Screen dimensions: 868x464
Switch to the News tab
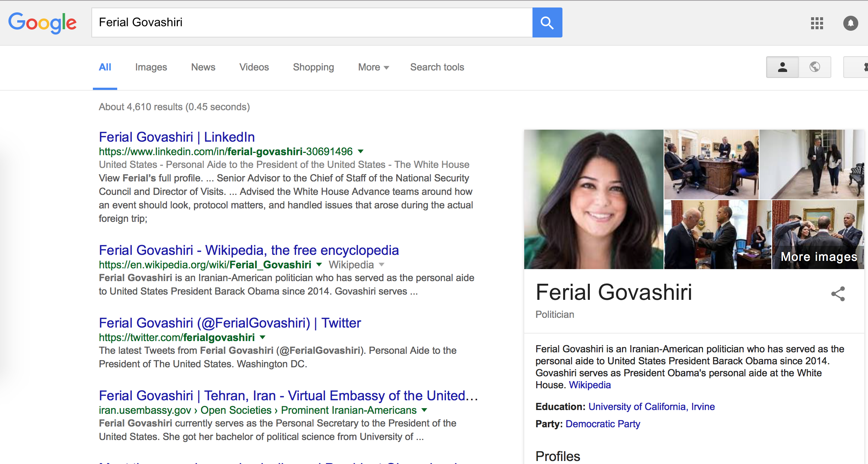click(203, 67)
